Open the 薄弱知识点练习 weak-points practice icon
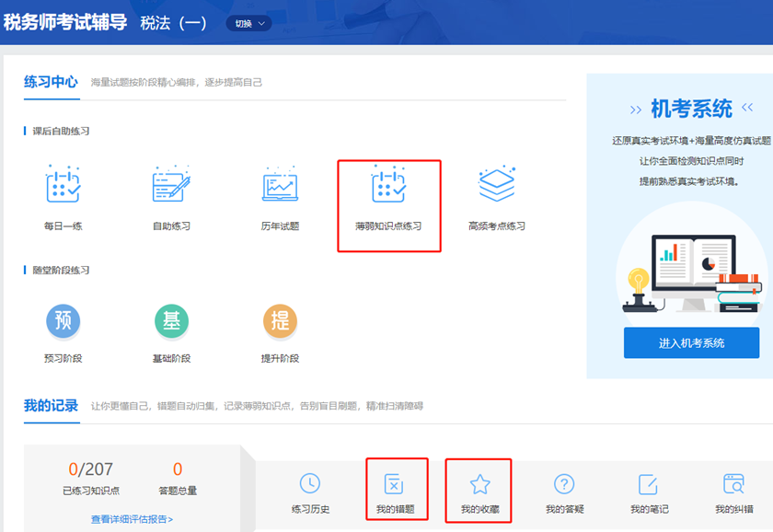 (388, 185)
